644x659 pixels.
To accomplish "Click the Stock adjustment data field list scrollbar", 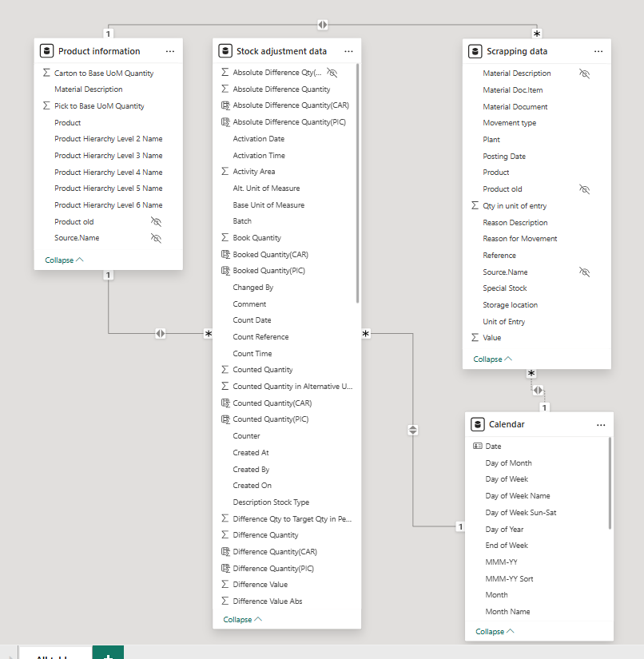I will click(x=358, y=183).
